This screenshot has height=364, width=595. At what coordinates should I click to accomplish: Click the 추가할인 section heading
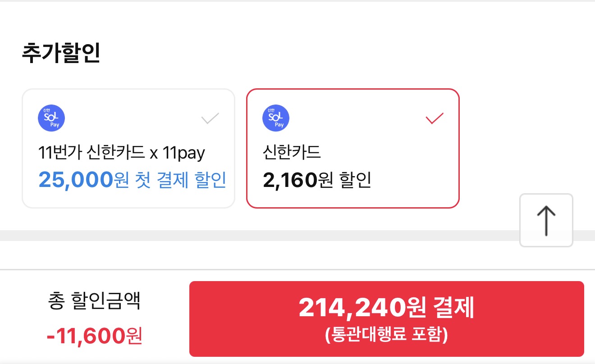[x=61, y=54]
